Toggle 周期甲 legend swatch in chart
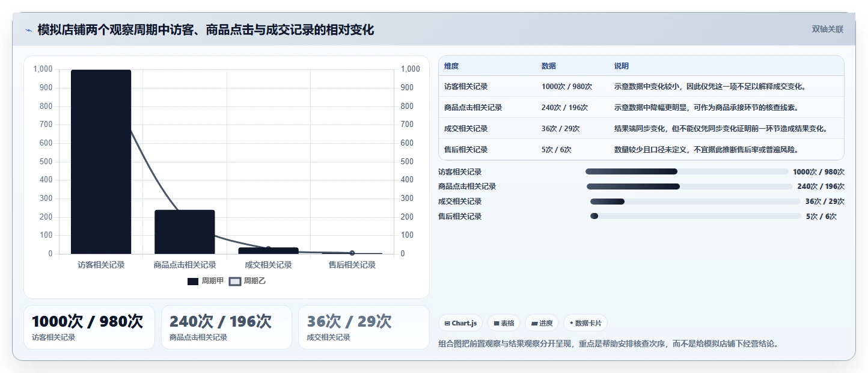The image size is (868, 373). (x=193, y=281)
